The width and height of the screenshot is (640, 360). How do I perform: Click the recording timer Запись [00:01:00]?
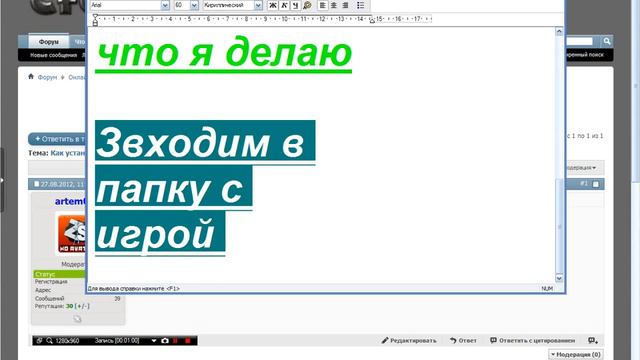(117, 340)
